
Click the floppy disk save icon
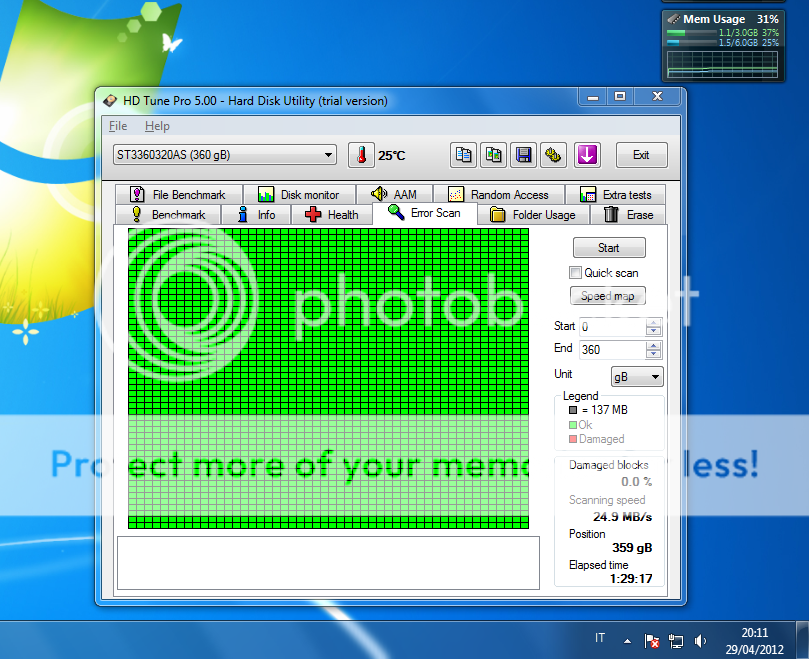point(522,155)
